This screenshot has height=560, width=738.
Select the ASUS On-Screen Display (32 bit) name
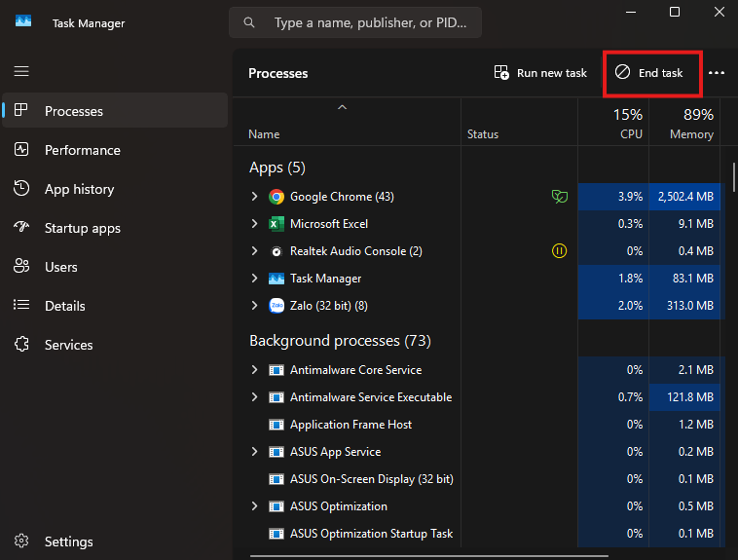tap(371, 479)
